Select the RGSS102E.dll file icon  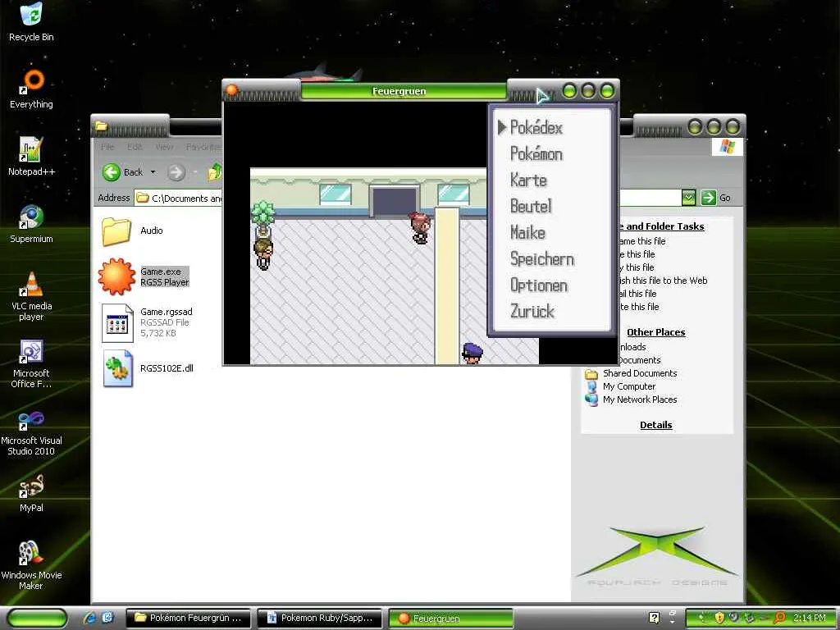pos(117,368)
